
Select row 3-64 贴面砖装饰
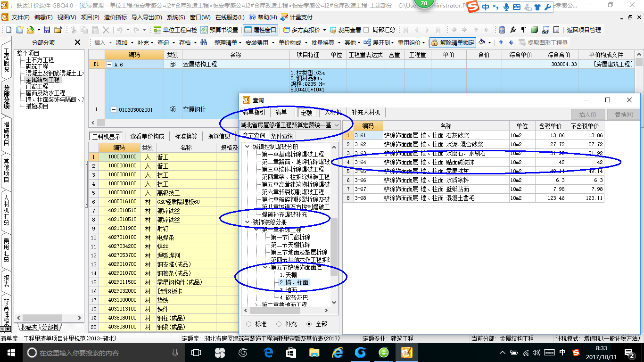tap(473, 162)
